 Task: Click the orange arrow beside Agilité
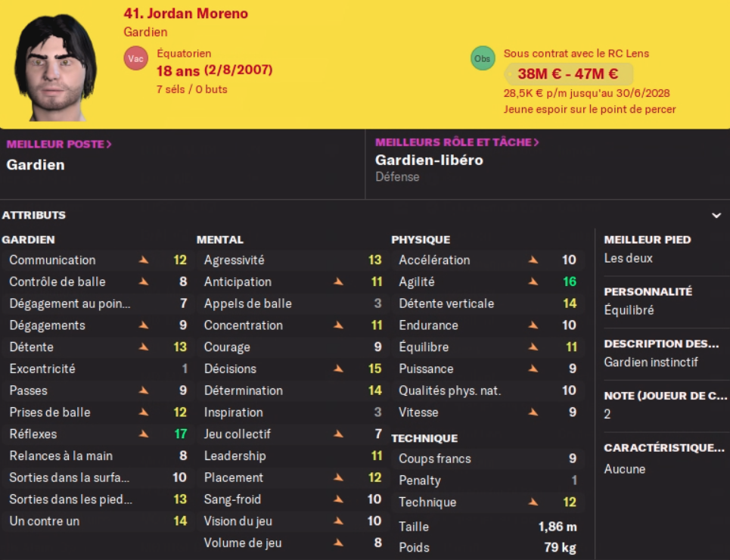pyautogui.click(x=533, y=282)
